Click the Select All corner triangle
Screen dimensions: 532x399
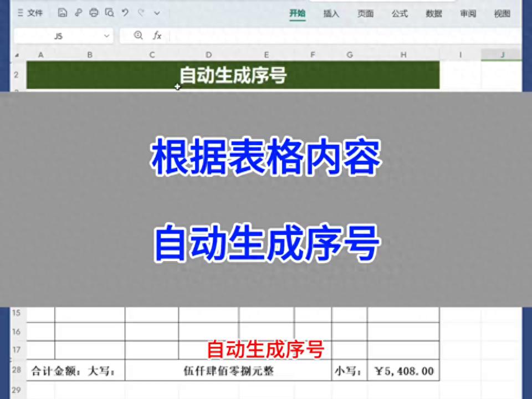click(17, 55)
